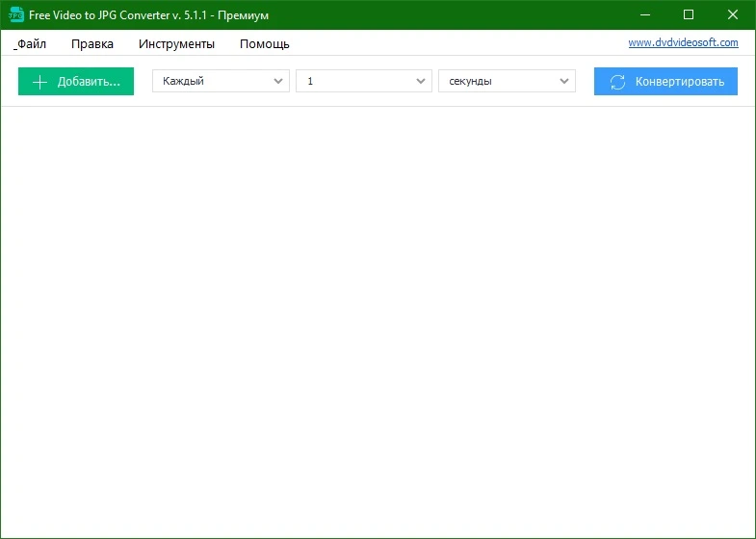Screen dimensions: 756x539
Task: Open the секунды units combo box
Action: point(507,81)
